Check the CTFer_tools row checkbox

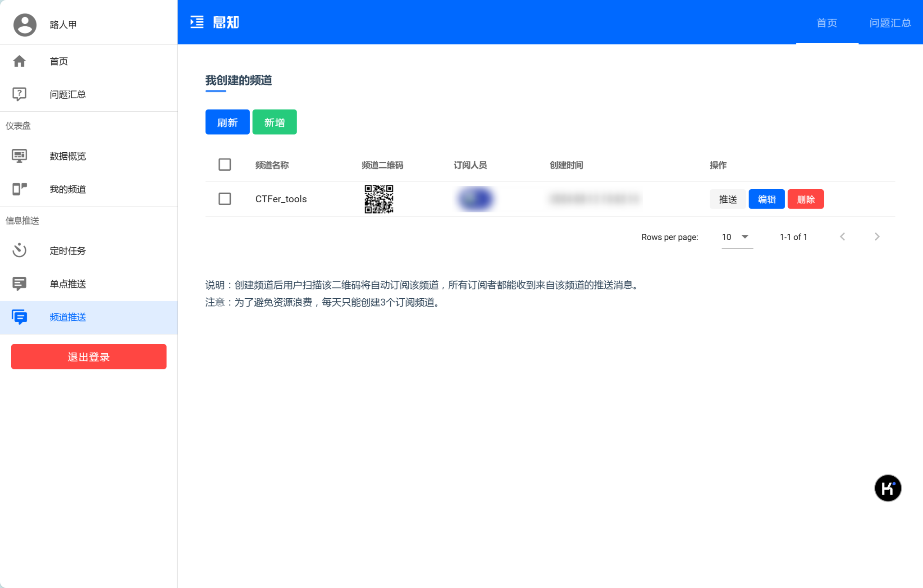pyautogui.click(x=225, y=199)
